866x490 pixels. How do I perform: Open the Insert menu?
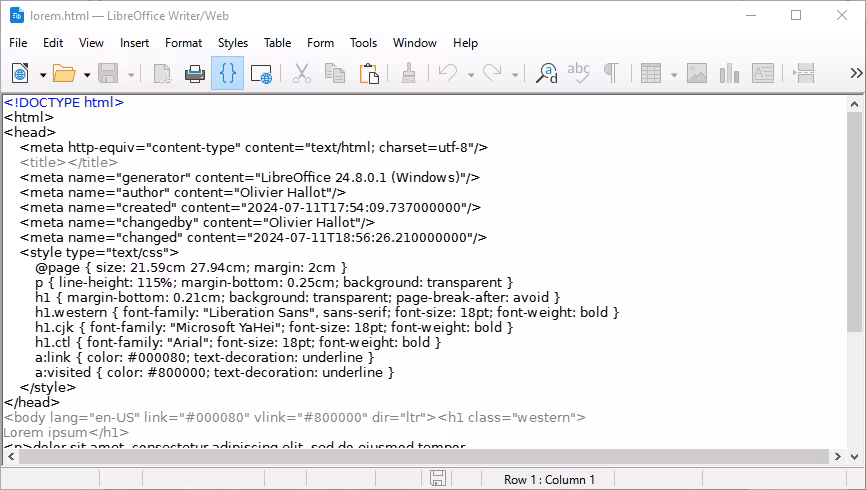coord(134,43)
